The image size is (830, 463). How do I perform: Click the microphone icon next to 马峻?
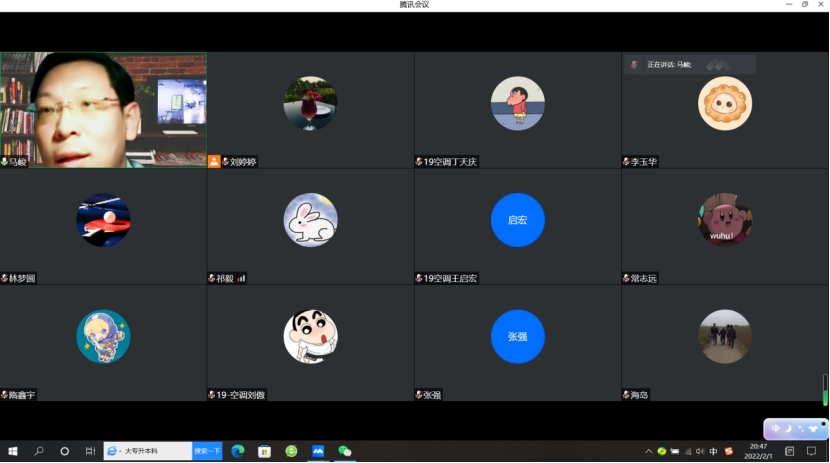coord(5,162)
